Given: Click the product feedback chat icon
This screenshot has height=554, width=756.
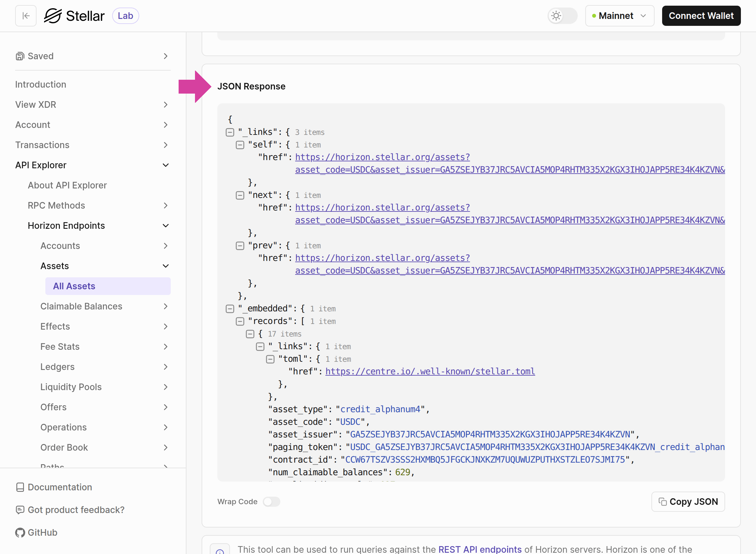Looking at the screenshot, I should [x=20, y=510].
